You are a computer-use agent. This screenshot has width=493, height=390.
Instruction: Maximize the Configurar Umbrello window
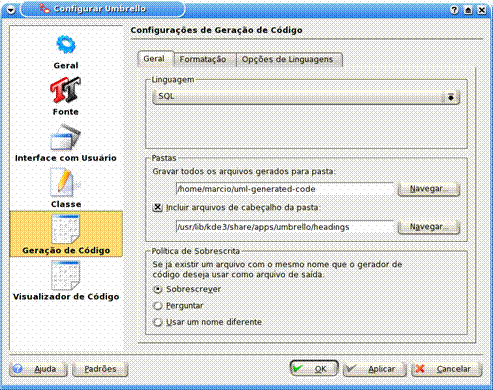click(468, 10)
